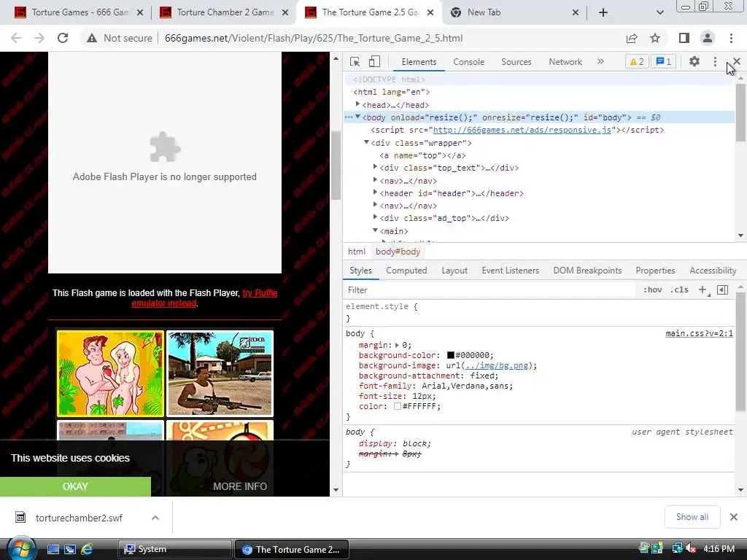Switch to the Computed styles tab
Image resolution: width=747 pixels, height=560 pixels.
[x=406, y=271]
